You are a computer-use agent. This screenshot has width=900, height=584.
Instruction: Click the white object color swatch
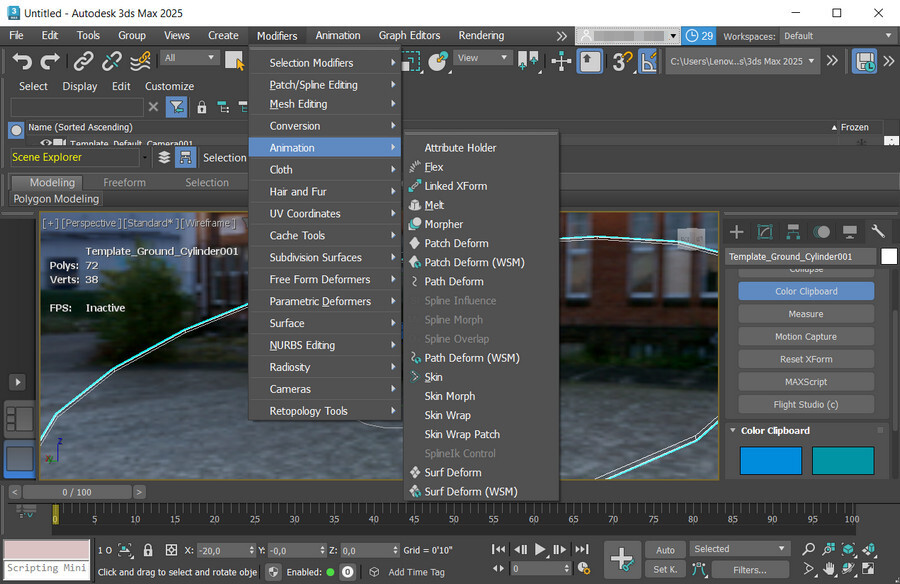(x=889, y=256)
